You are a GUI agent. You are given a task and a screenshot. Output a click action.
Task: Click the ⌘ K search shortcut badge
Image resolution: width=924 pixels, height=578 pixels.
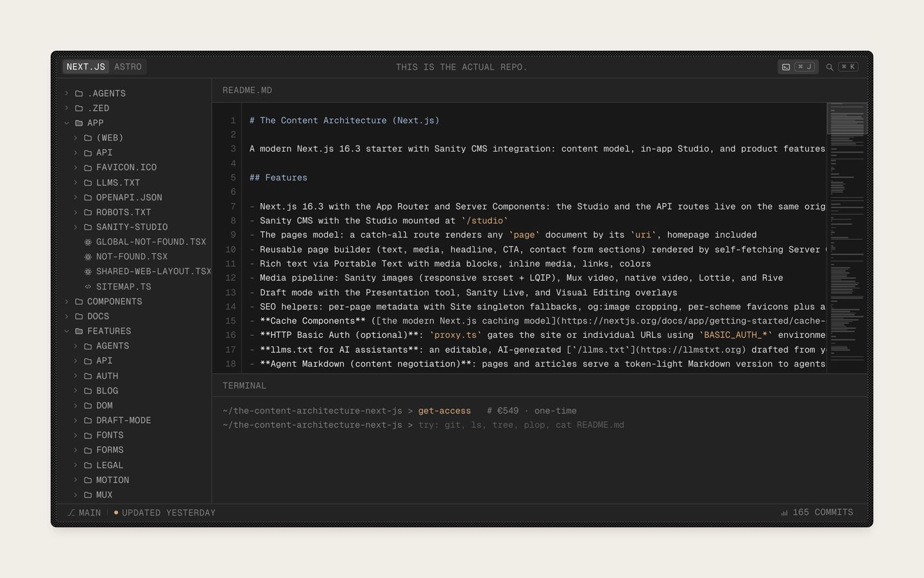848,67
